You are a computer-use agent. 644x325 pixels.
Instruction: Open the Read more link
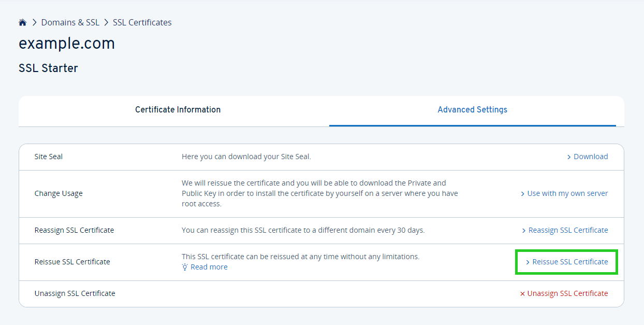[209, 267]
